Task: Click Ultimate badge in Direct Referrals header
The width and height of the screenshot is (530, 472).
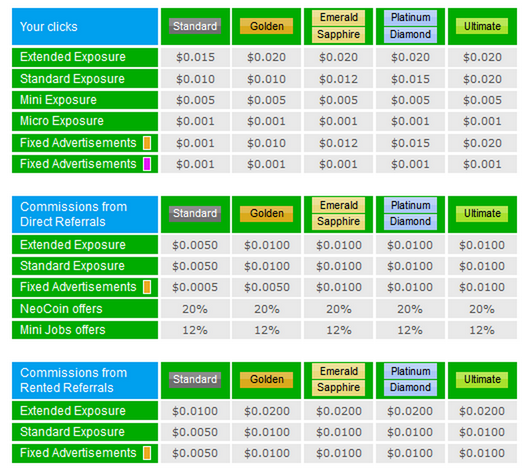Action: [482, 214]
